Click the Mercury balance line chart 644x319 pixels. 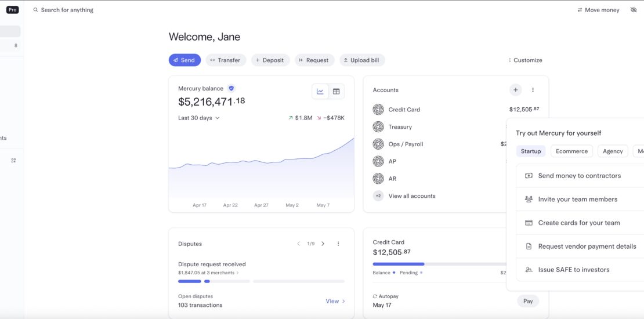click(261, 168)
